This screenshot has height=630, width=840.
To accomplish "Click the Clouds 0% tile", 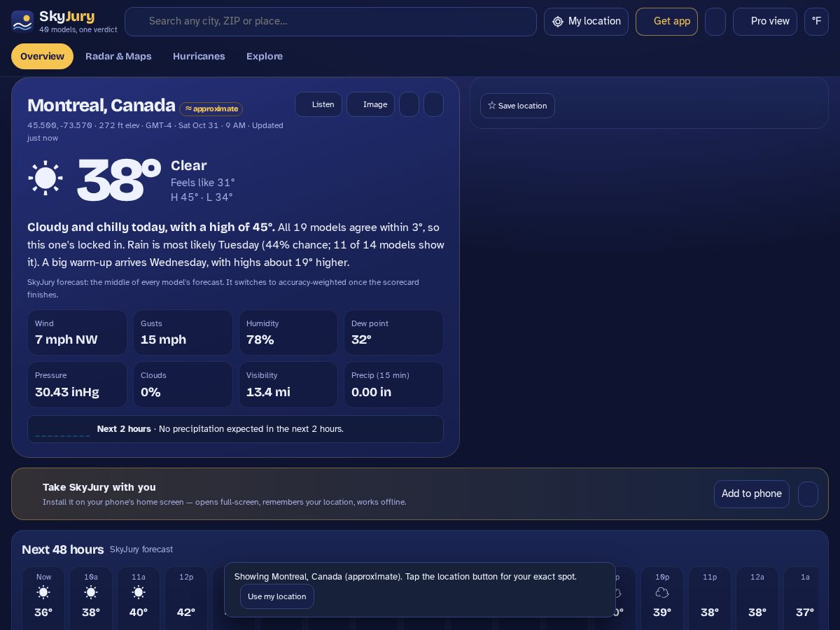I will (x=183, y=384).
